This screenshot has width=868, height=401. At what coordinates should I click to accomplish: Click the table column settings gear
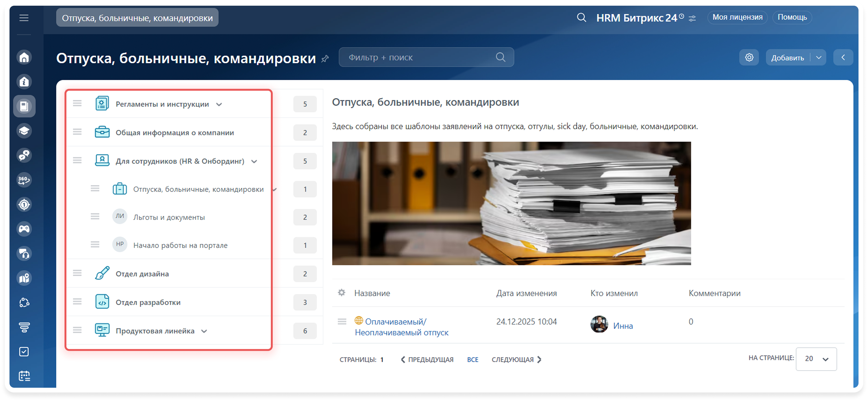click(341, 293)
